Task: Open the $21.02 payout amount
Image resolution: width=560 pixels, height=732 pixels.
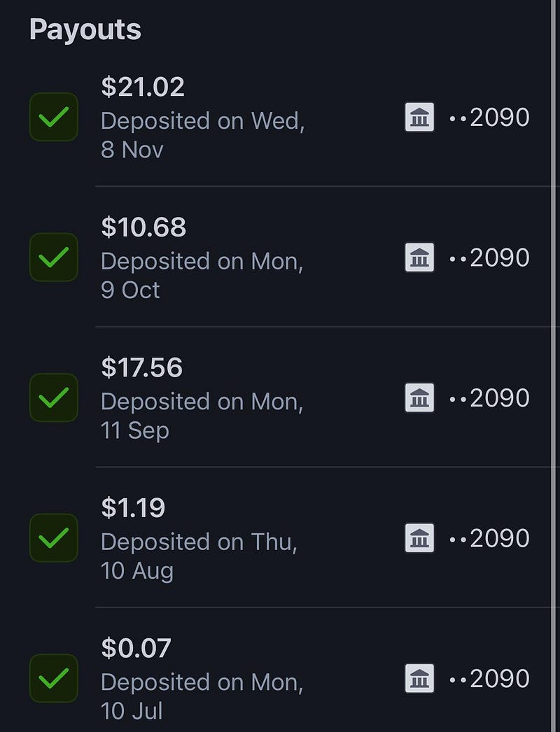Action: 143,87
